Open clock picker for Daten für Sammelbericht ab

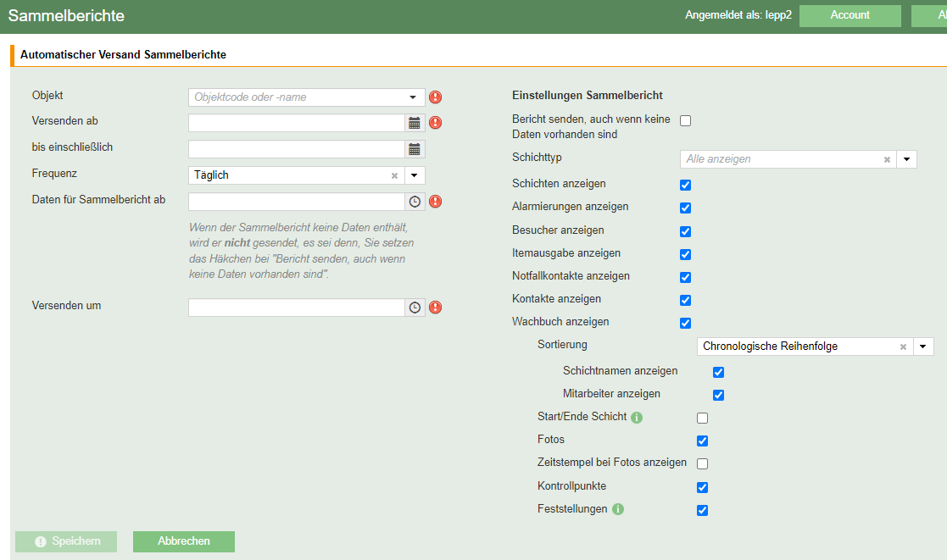pyautogui.click(x=415, y=202)
